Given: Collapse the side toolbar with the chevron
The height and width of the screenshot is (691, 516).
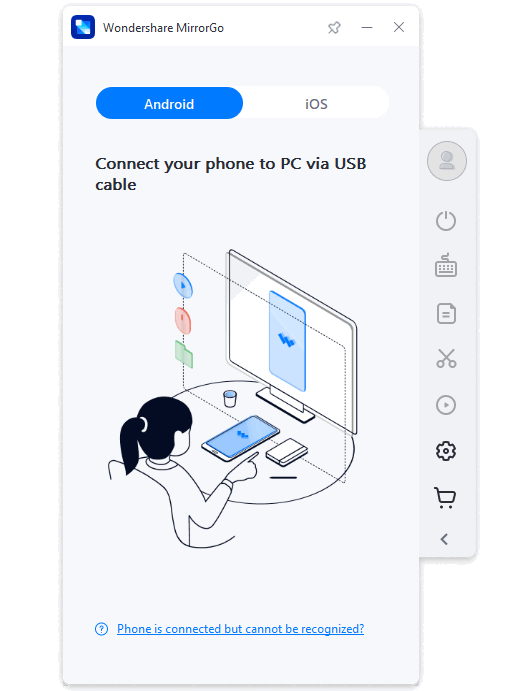Looking at the screenshot, I should (x=445, y=539).
